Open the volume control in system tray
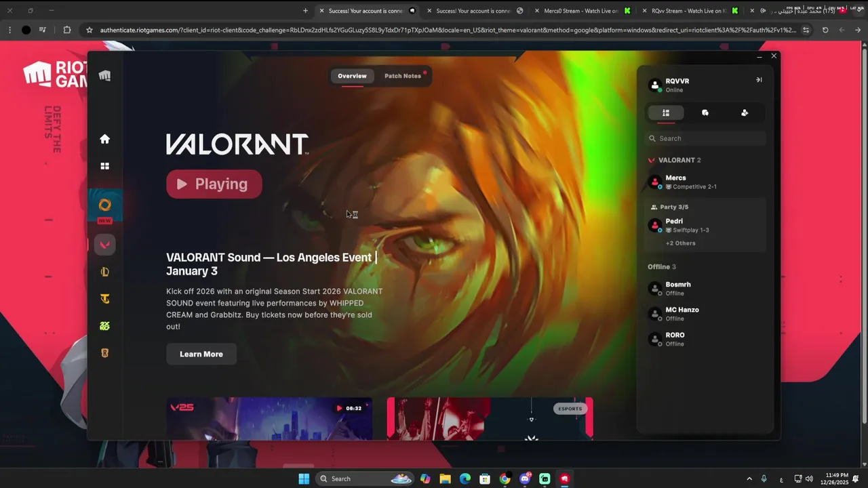Screen dimensions: 868x488 809,479
